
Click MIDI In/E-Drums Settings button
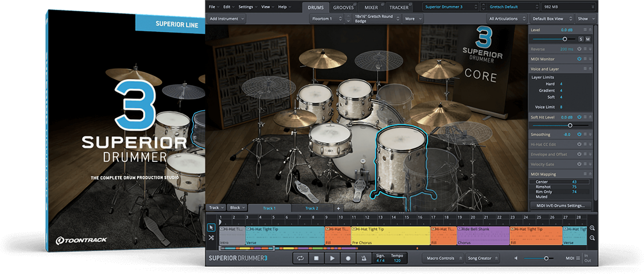pyautogui.click(x=561, y=205)
